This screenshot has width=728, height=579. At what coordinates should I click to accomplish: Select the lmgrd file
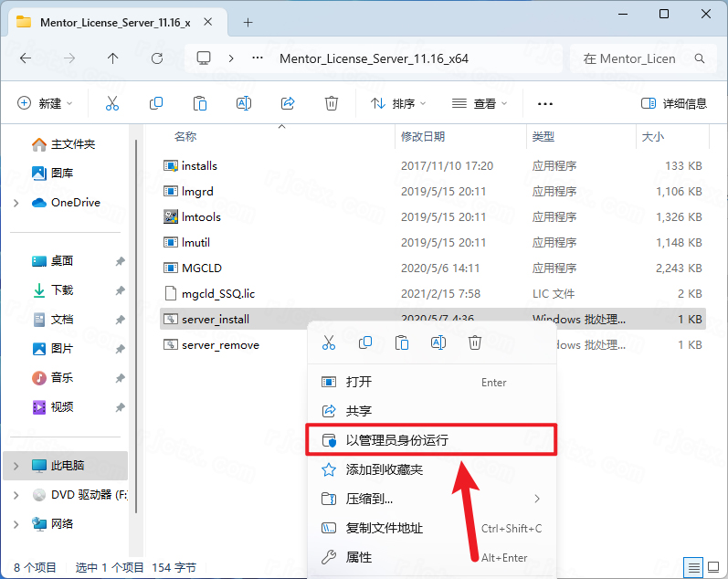[x=197, y=191]
